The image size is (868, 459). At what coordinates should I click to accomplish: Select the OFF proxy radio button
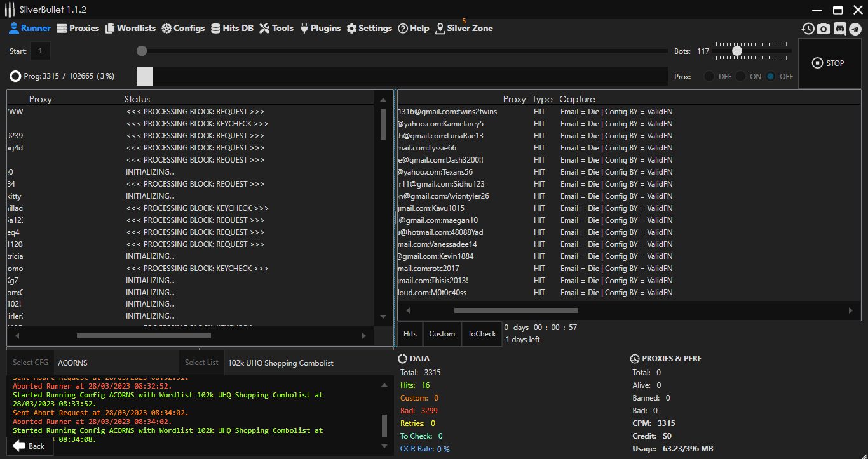[770, 76]
